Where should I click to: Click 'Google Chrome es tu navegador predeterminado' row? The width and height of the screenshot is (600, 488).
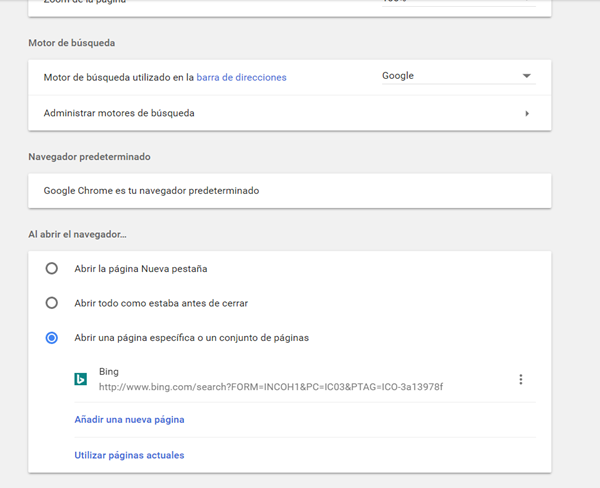151,190
